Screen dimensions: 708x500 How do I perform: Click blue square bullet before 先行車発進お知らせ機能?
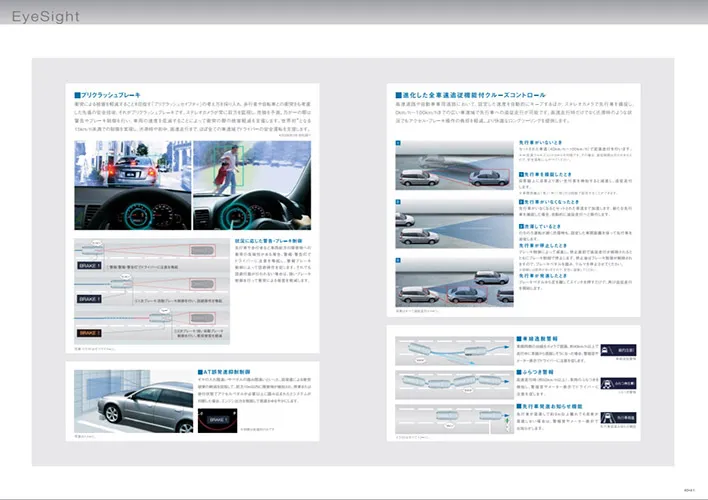click(x=519, y=407)
